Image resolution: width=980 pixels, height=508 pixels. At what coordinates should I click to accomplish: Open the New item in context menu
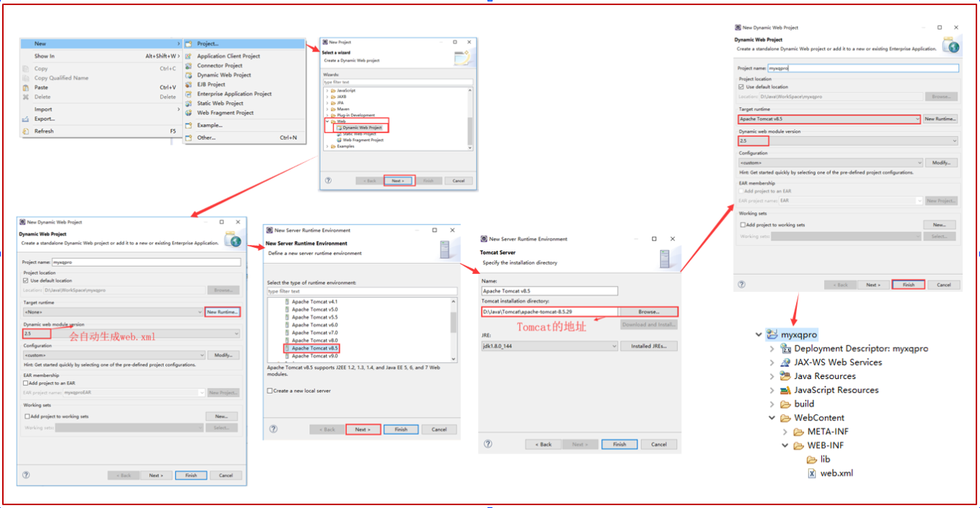100,43
